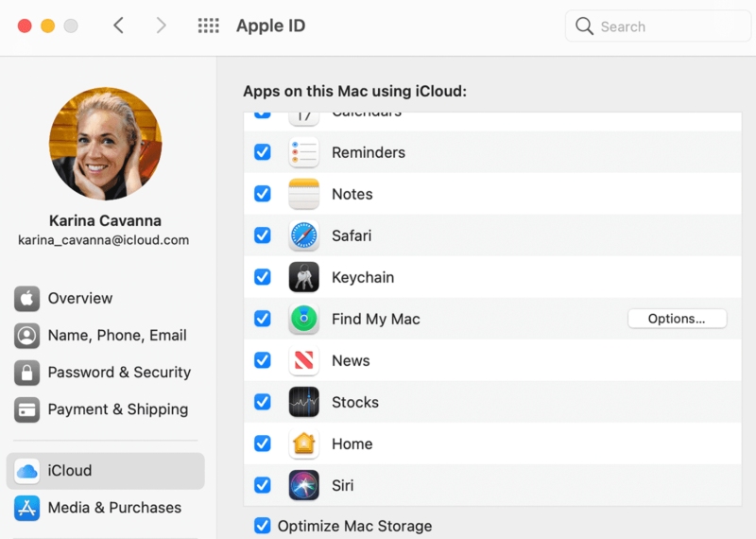Click the Apple logo icon beside Overview
This screenshot has width=756, height=539.
tap(27, 298)
